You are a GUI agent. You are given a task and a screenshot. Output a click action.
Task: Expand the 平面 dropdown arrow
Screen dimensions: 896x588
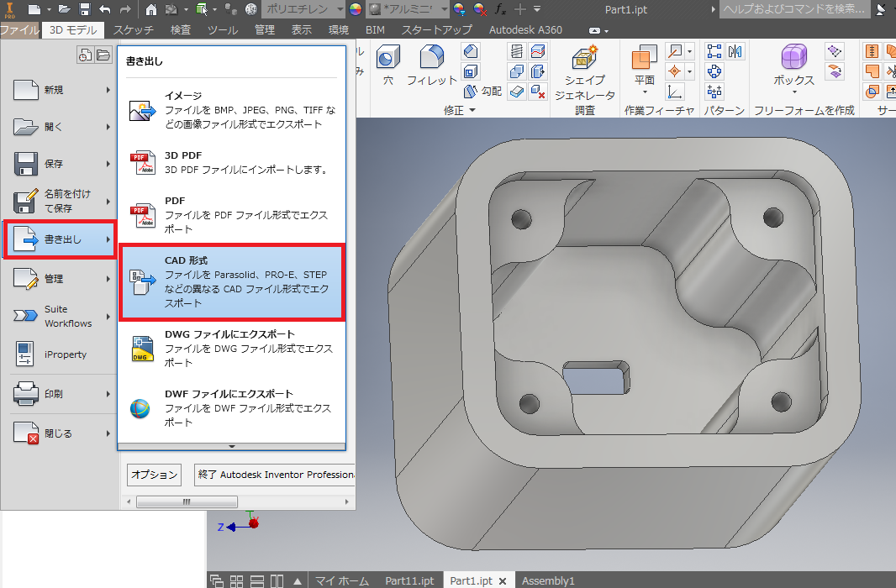point(645,92)
